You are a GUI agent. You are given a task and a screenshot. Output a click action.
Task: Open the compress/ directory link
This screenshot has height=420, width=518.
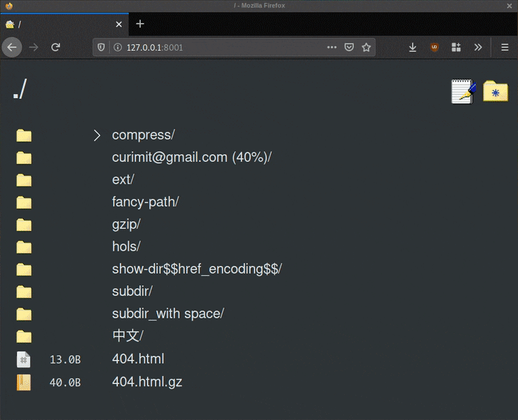(144, 135)
